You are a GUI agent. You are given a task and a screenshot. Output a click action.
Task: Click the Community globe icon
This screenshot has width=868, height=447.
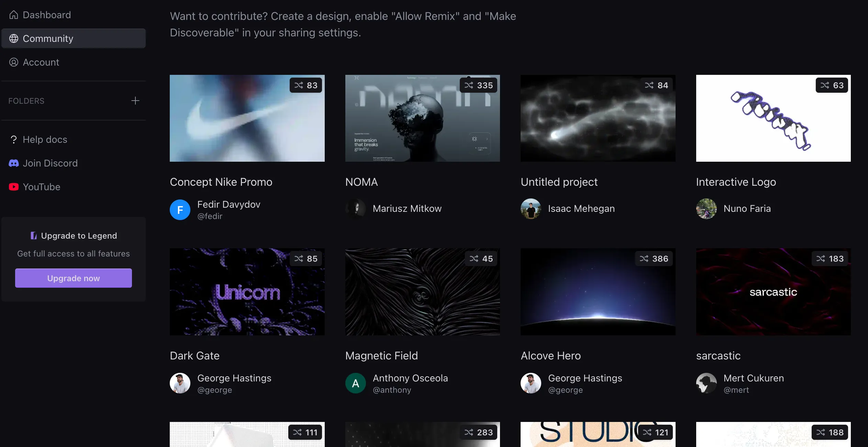tap(14, 38)
